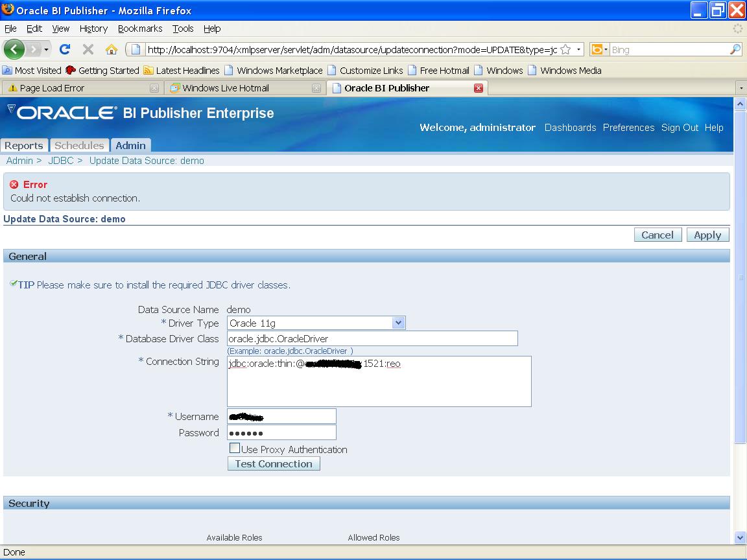Open the list-all-tabs dropdown arrow
747x560 pixels.
click(741, 88)
